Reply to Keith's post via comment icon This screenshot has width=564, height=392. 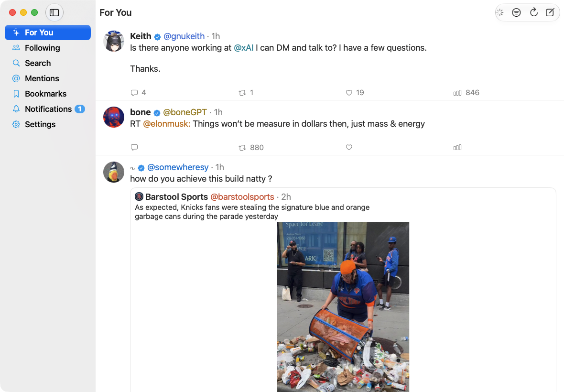(134, 93)
